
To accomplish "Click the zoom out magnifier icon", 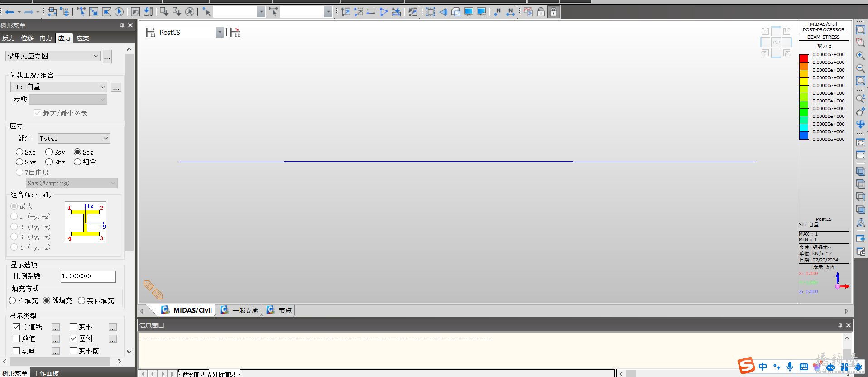I will [861, 68].
